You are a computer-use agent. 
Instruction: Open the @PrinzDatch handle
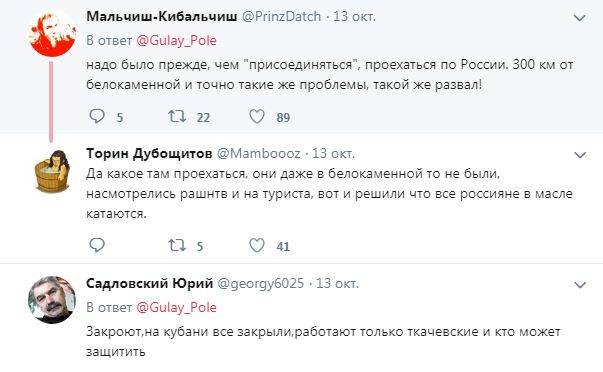[x=281, y=17]
